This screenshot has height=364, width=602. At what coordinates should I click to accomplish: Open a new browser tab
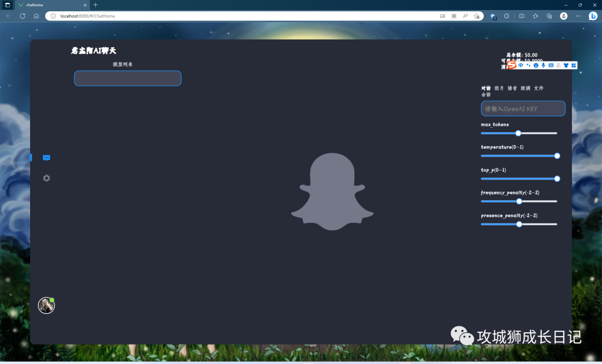click(x=96, y=5)
